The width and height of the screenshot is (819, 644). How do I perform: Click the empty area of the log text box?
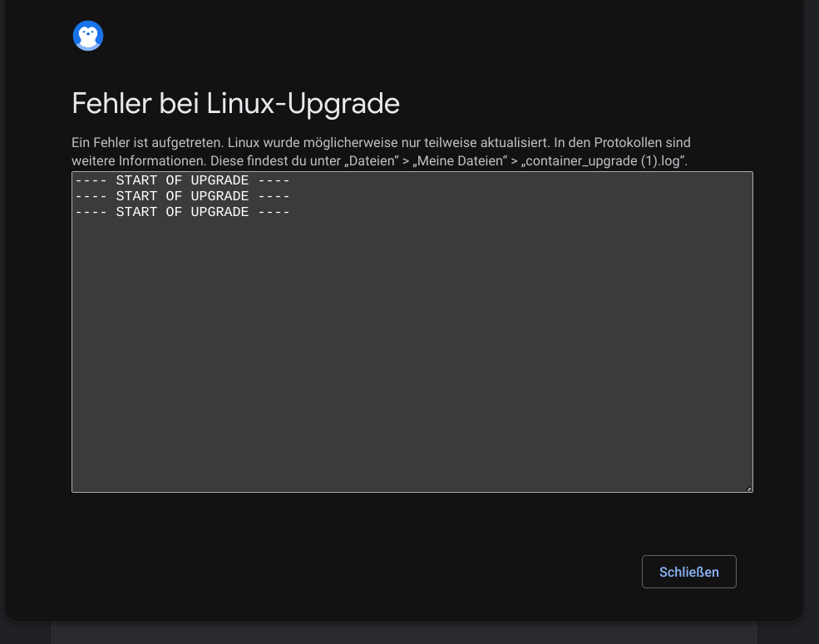click(412, 355)
